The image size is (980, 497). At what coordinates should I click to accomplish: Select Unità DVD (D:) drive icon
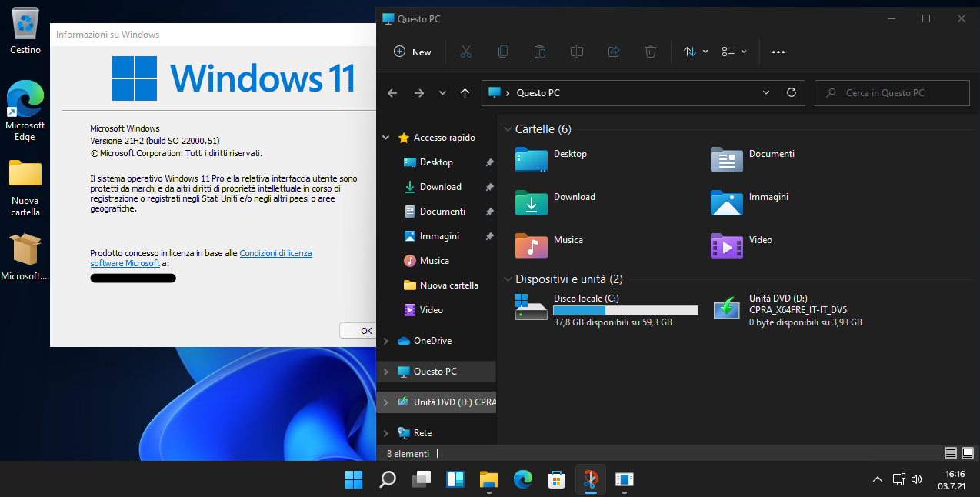tap(726, 309)
